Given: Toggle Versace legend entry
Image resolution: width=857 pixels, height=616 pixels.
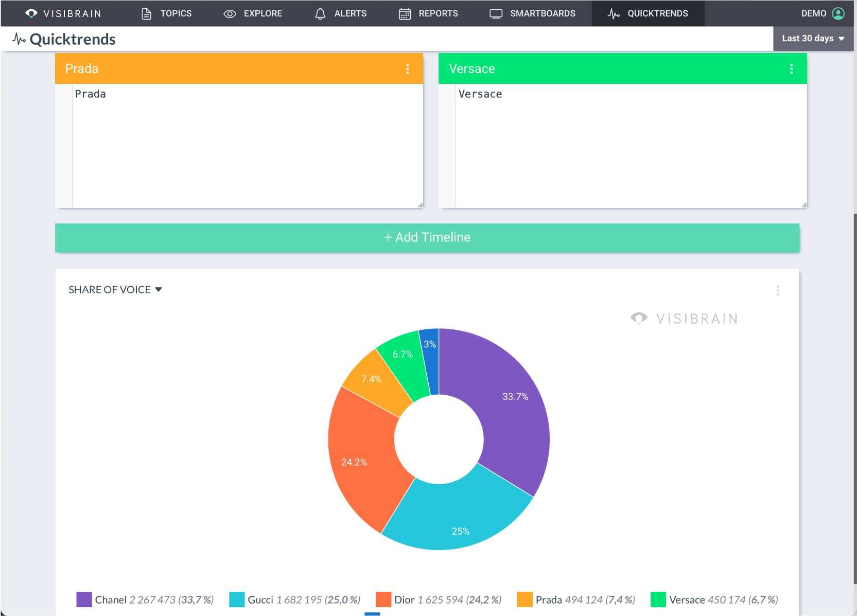Looking at the screenshot, I should 714,600.
